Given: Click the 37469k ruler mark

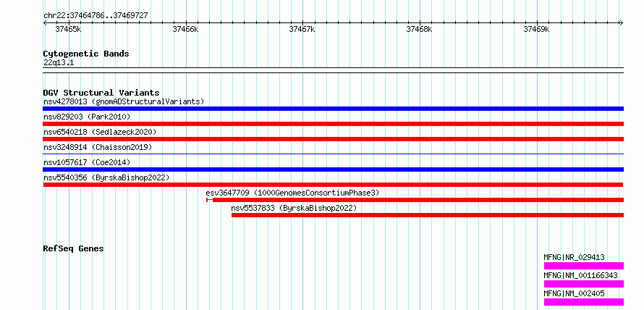Looking at the screenshot, I should [x=536, y=29].
